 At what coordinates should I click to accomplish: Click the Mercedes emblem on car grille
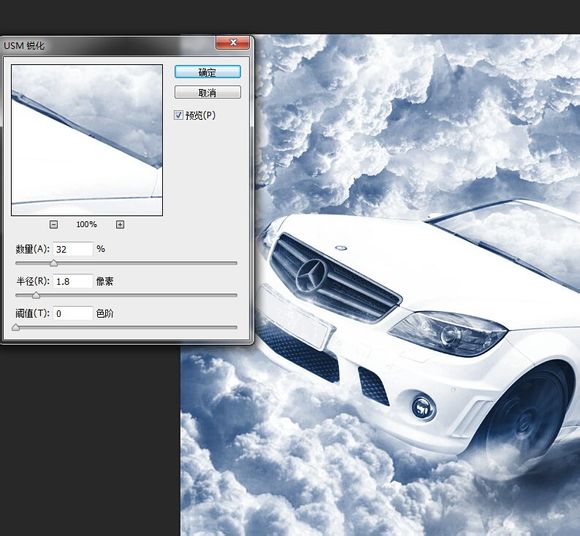click(311, 276)
